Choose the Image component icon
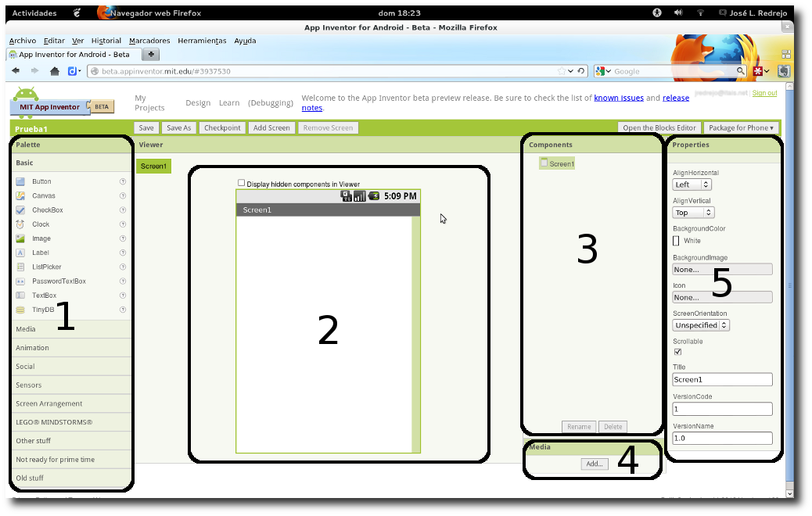Viewport: 812px width, 516px height. point(20,238)
